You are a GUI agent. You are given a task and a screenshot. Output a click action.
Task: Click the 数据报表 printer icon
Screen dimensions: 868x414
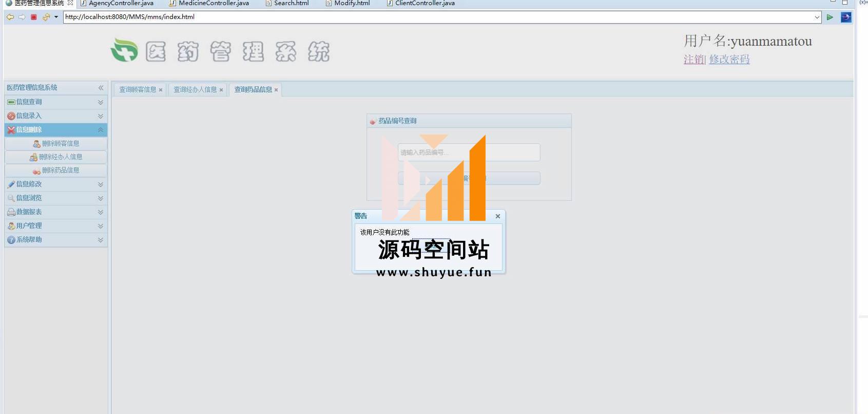click(11, 212)
